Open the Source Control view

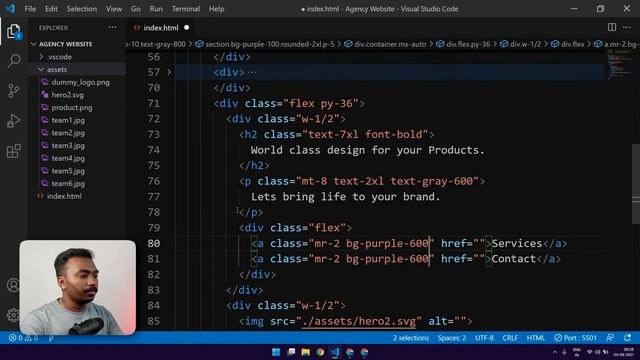point(13,90)
